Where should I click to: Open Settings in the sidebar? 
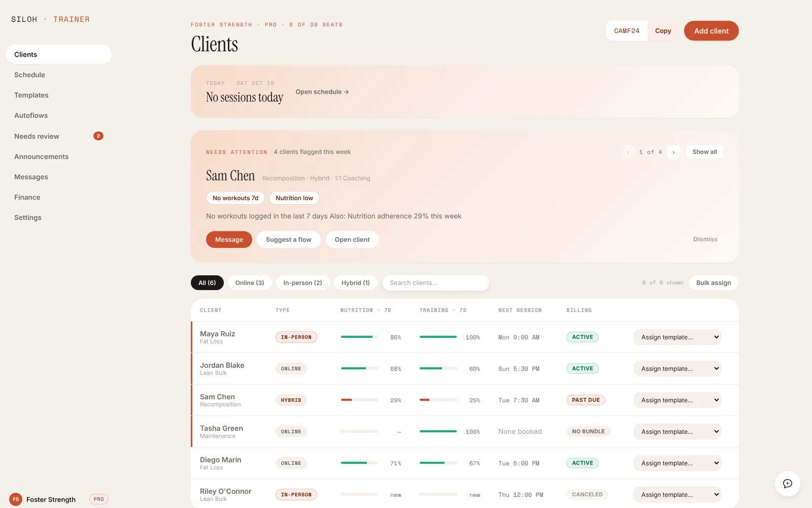pyautogui.click(x=59, y=217)
